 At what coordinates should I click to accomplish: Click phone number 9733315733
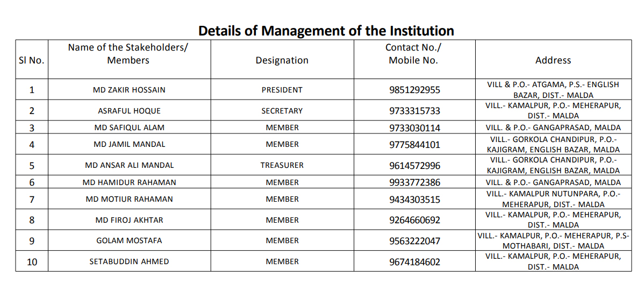pyautogui.click(x=414, y=111)
